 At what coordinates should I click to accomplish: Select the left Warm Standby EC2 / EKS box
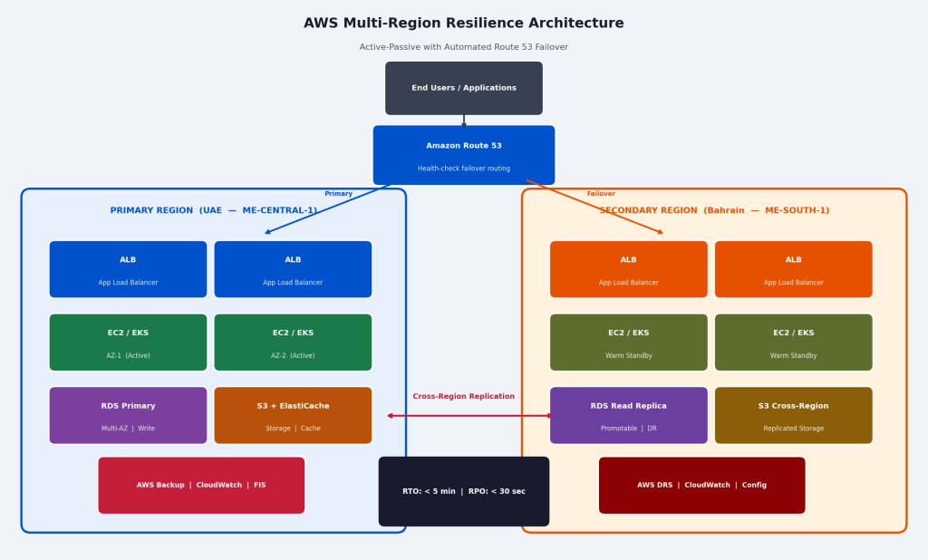[629, 343]
